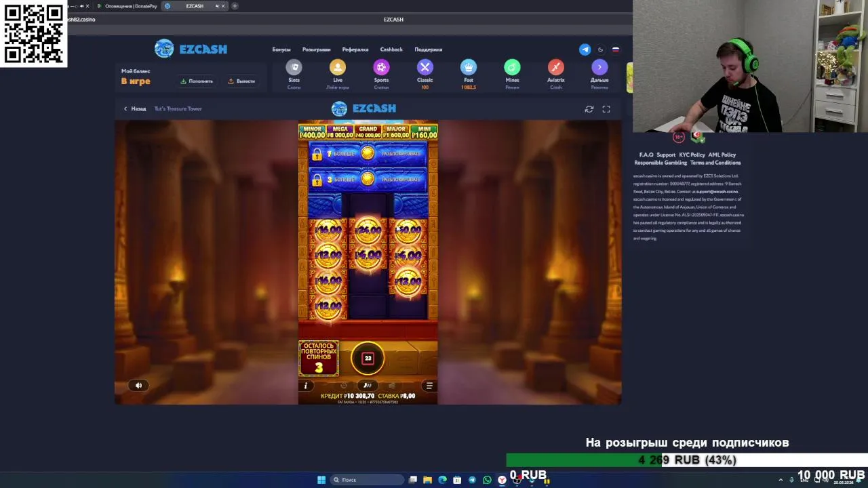868x488 pixels.
Task: Open the AML Policy link
Action: pyautogui.click(x=722, y=155)
